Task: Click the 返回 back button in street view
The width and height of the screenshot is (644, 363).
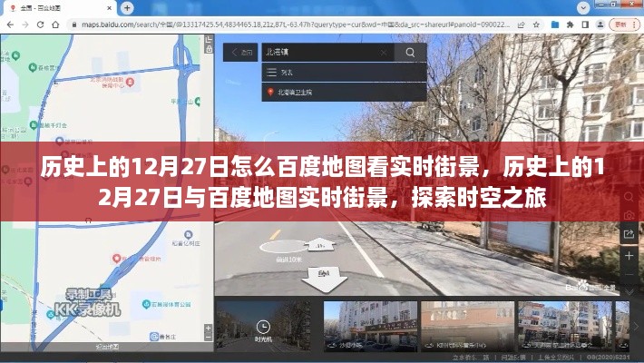Action: tap(240, 53)
